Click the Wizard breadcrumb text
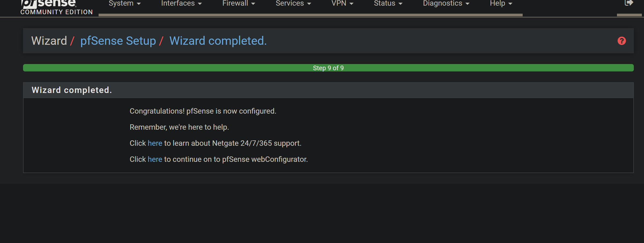Viewport: 644px width, 243px height. [x=49, y=41]
